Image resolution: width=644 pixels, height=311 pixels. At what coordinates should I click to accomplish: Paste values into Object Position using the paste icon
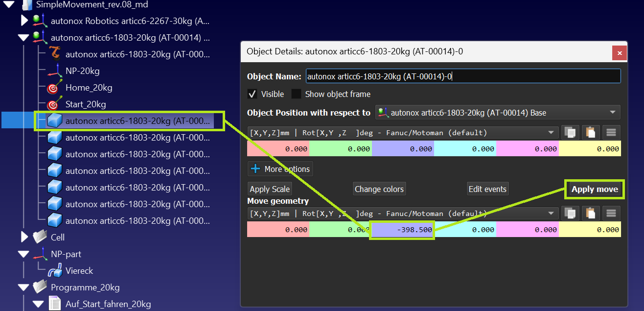(591, 132)
